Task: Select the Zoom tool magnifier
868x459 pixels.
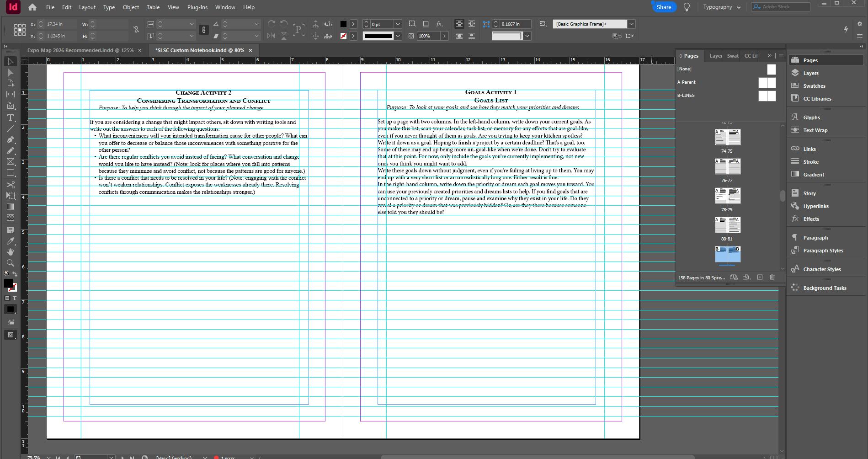Action: pos(10,263)
